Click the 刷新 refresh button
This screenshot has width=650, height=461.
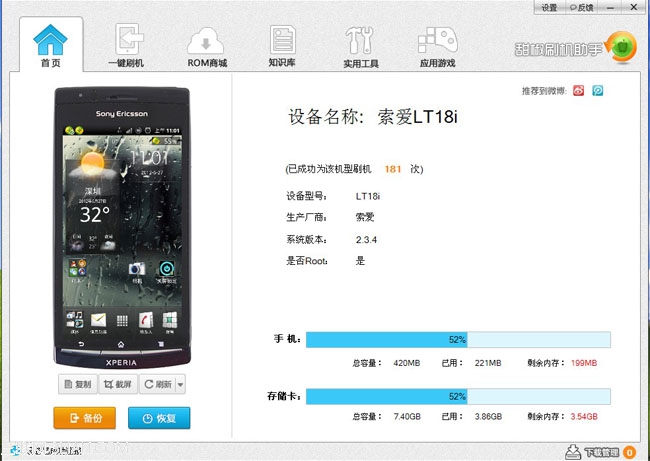point(158,384)
